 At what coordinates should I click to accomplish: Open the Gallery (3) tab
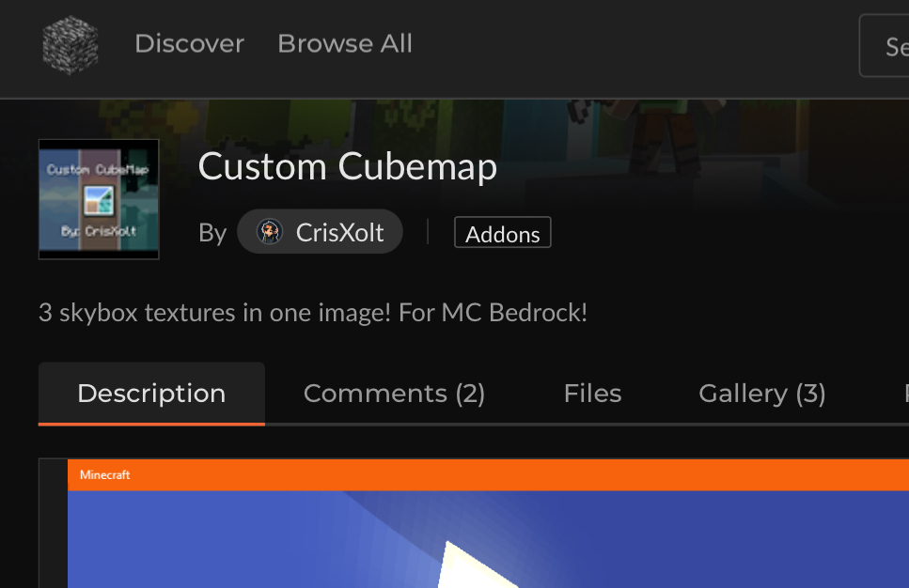coord(762,394)
